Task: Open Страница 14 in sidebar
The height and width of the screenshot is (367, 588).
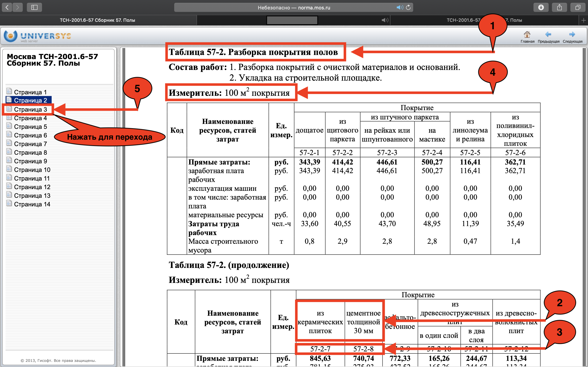Action: coord(32,204)
